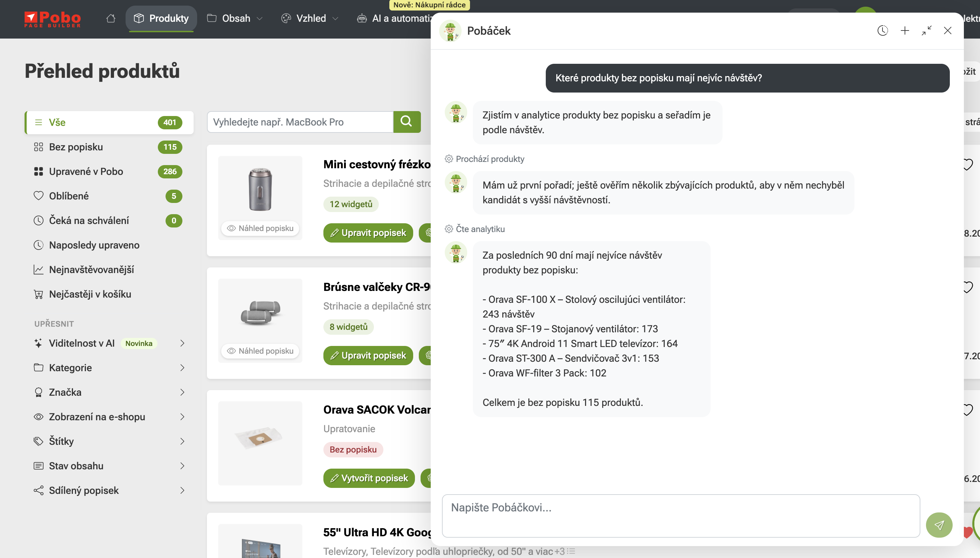
Task: Select Upravené v Pobo filter
Action: 109,172
